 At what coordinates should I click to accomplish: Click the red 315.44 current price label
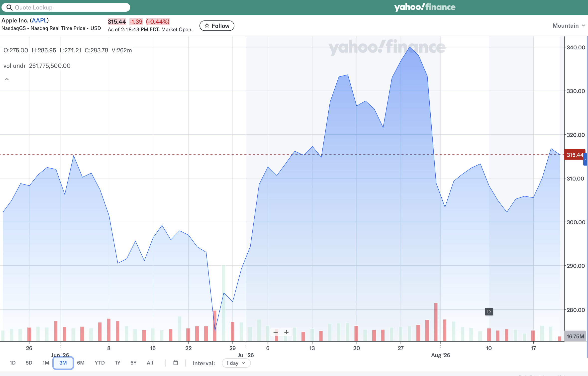coord(574,155)
